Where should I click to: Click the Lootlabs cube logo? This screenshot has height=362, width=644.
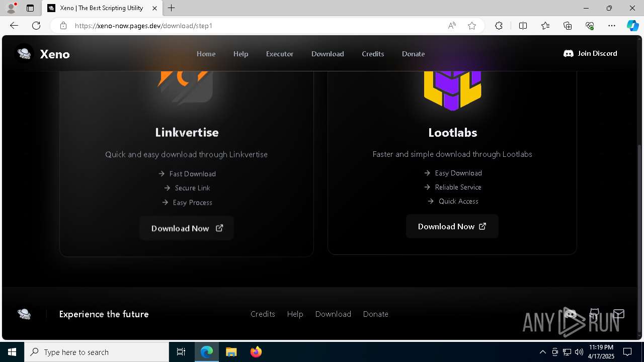[x=452, y=90]
